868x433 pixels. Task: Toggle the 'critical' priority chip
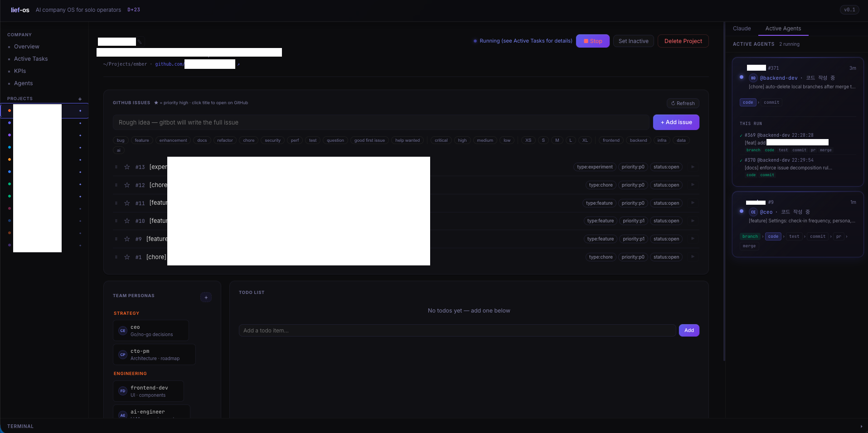tap(441, 140)
